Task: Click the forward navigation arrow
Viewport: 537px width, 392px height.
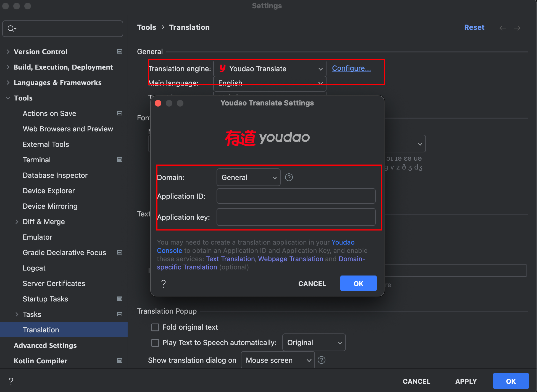Action: pos(517,28)
